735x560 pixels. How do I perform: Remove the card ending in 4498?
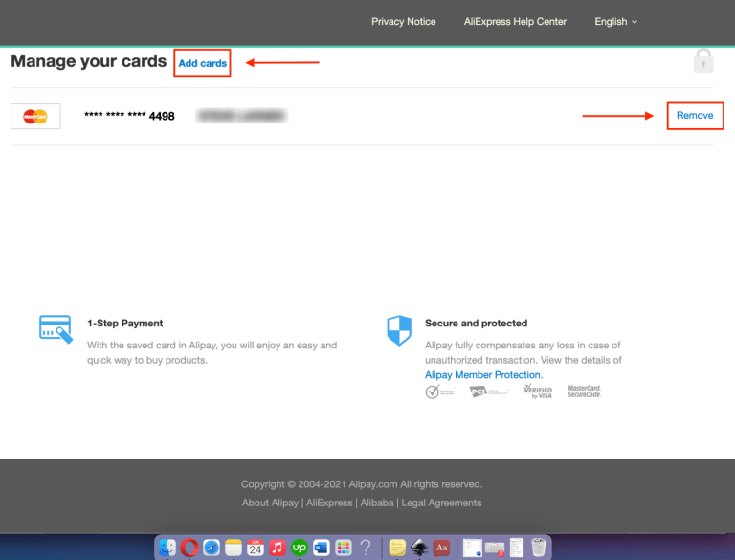[x=695, y=116]
